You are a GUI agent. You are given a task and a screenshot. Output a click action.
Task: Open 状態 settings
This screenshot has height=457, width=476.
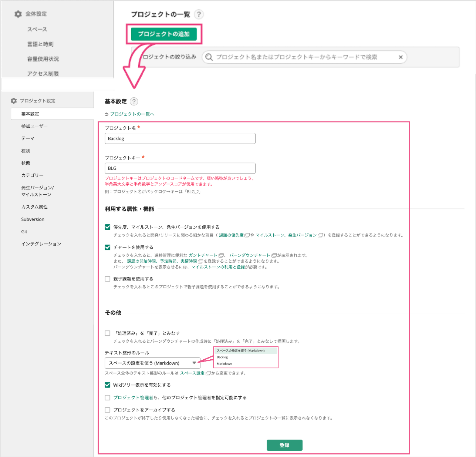pyautogui.click(x=26, y=163)
